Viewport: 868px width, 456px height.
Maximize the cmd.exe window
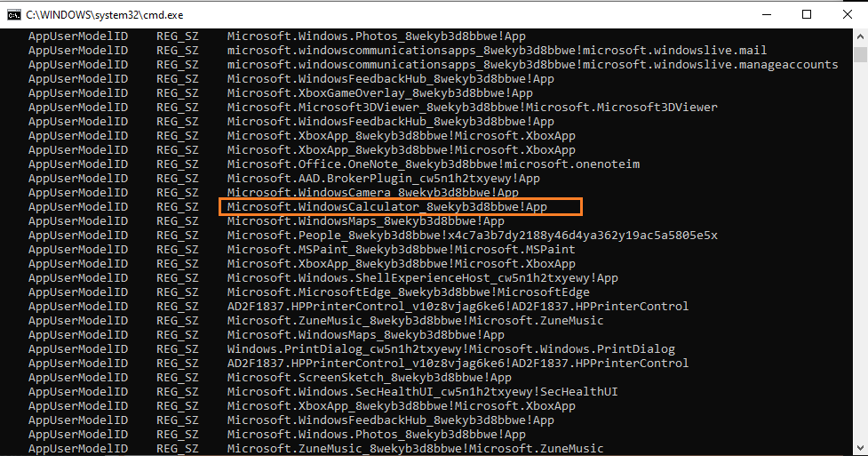coord(807,15)
